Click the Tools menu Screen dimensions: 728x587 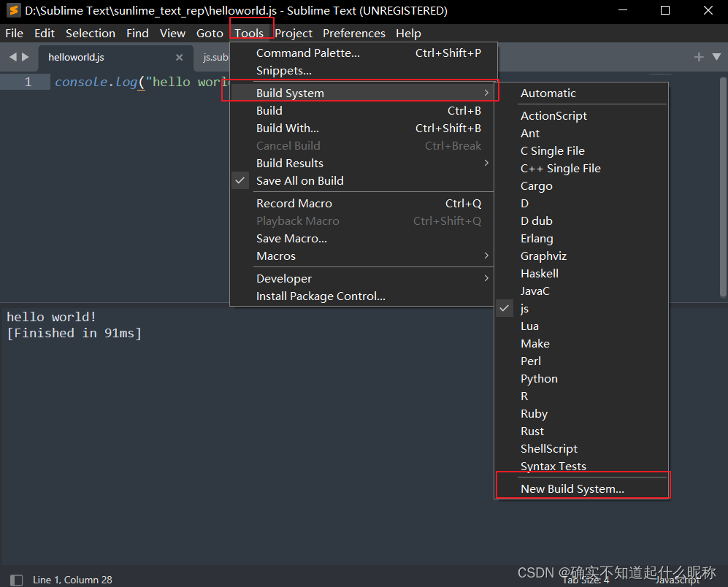coord(249,34)
